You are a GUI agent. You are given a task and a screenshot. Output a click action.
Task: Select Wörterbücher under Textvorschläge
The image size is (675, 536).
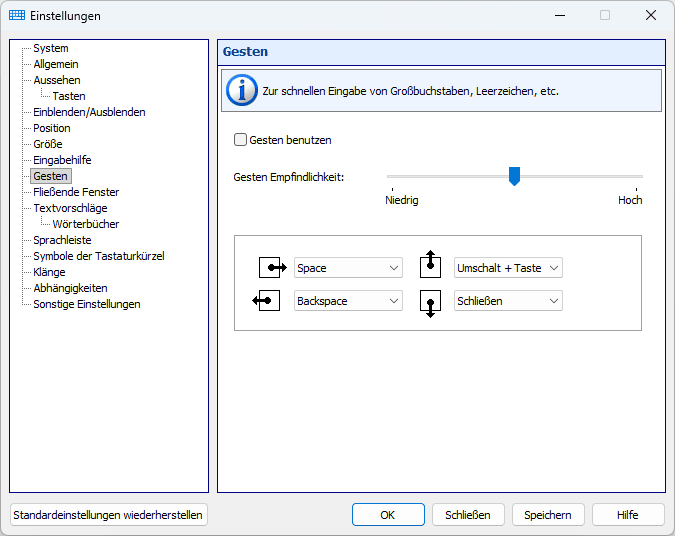coord(86,224)
